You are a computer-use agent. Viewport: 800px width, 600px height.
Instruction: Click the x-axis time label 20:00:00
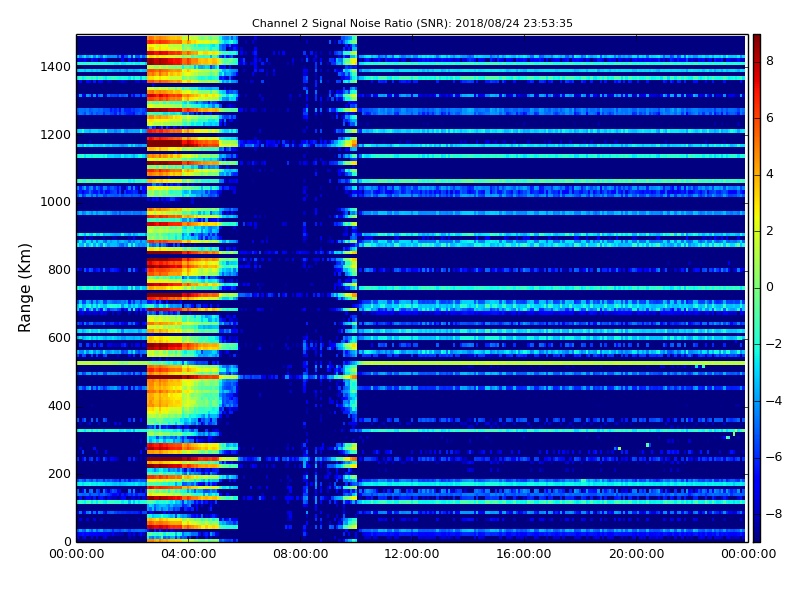click(x=636, y=554)
